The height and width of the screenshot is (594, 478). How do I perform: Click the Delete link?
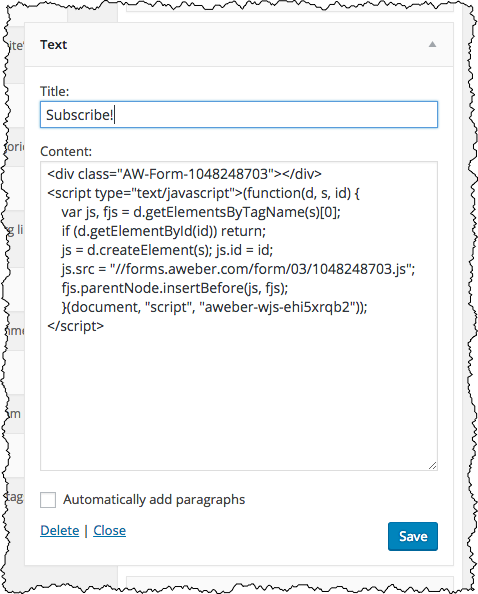[x=59, y=530]
